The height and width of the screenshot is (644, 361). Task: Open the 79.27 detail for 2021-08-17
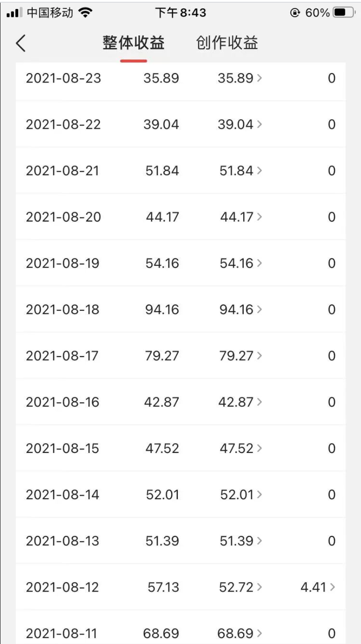[x=241, y=356]
